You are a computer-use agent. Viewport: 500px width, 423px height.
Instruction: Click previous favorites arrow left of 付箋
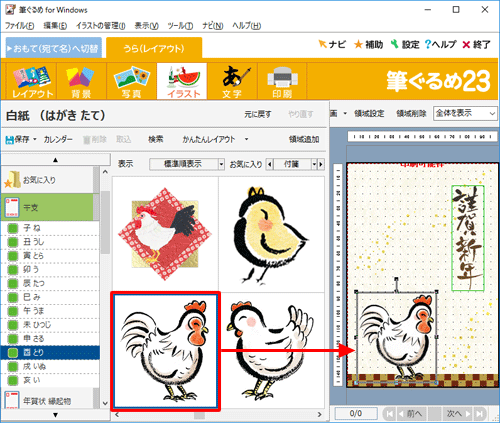tap(270, 164)
